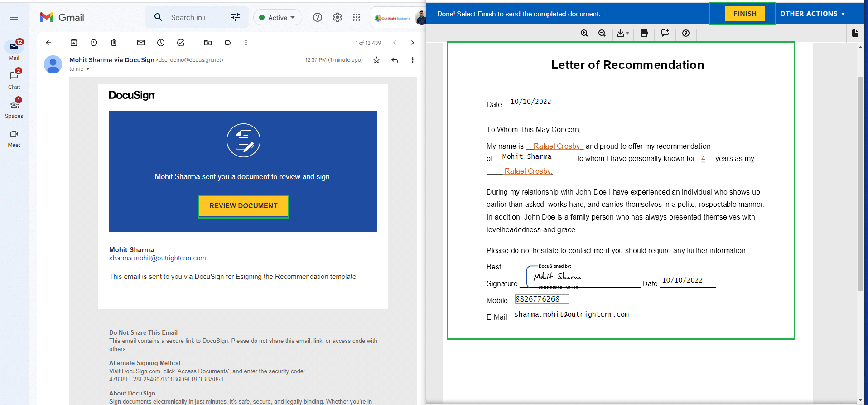The height and width of the screenshot is (405, 868).
Task: Open Meet in sidebar
Action: pyautogui.click(x=14, y=138)
